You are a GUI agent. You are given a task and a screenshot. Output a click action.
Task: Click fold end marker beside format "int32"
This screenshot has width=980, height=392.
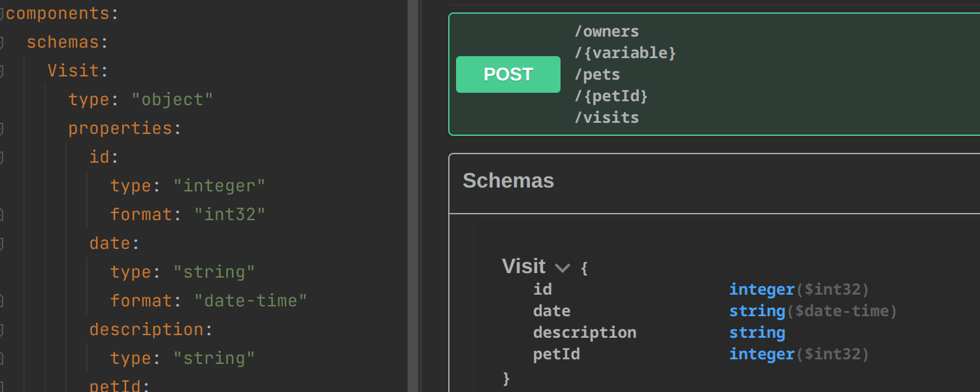(x=1, y=214)
